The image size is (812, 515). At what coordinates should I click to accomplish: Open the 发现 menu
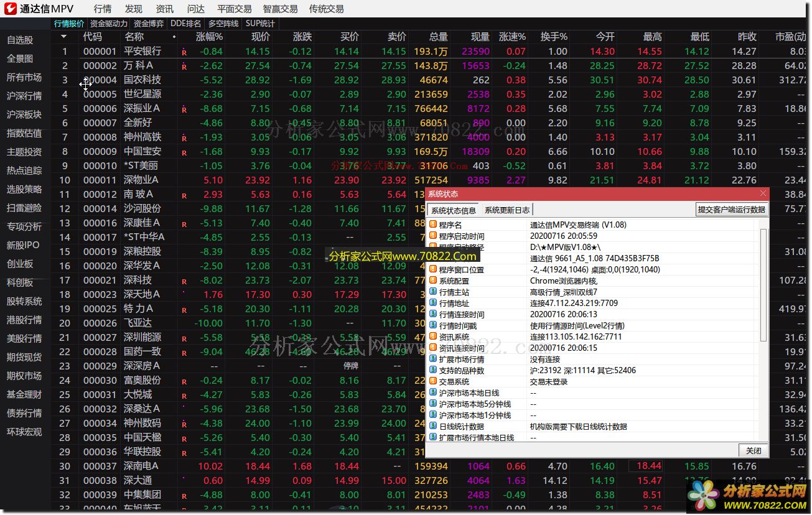click(133, 9)
